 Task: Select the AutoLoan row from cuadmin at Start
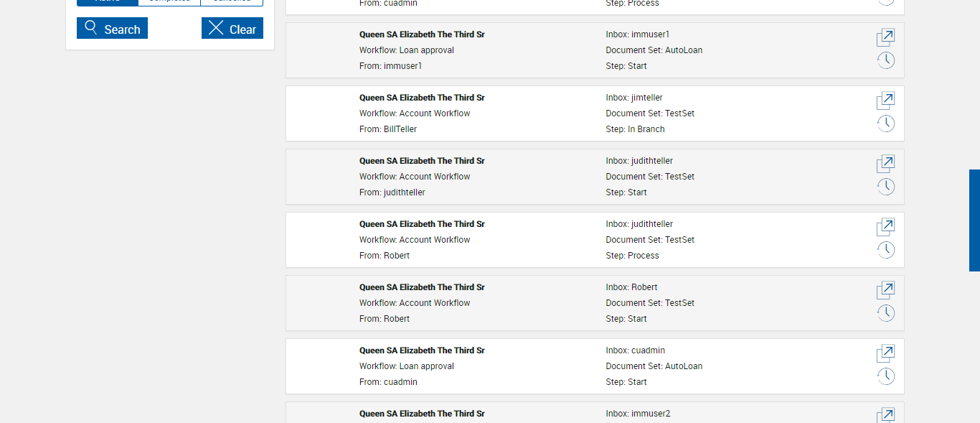click(x=545, y=366)
